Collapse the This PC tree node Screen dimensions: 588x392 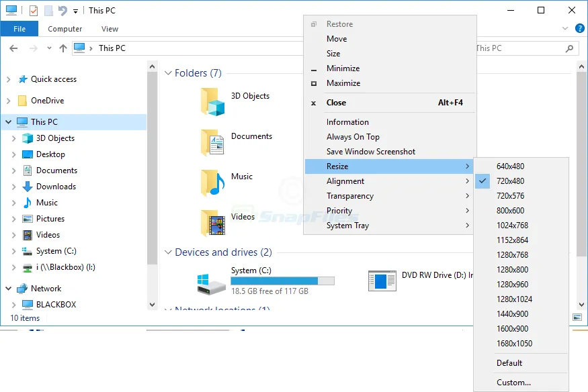[x=9, y=121]
